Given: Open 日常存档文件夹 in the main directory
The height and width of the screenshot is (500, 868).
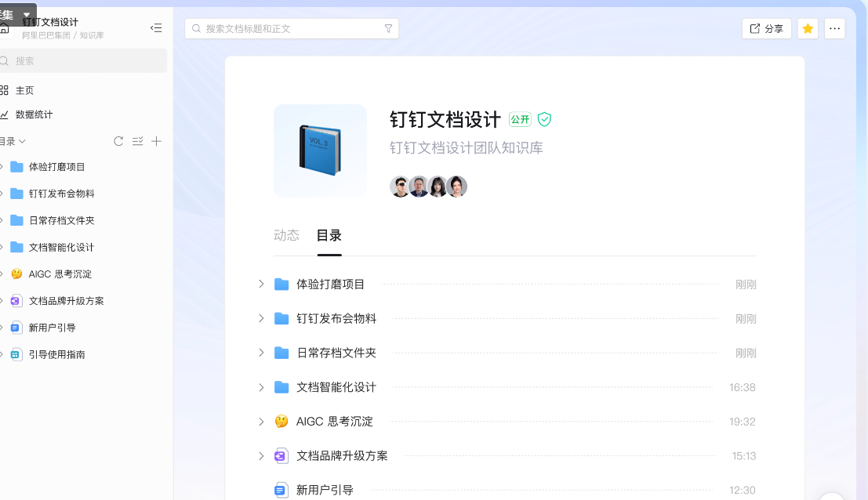Looking at the screenshot, I should [336, 353].
